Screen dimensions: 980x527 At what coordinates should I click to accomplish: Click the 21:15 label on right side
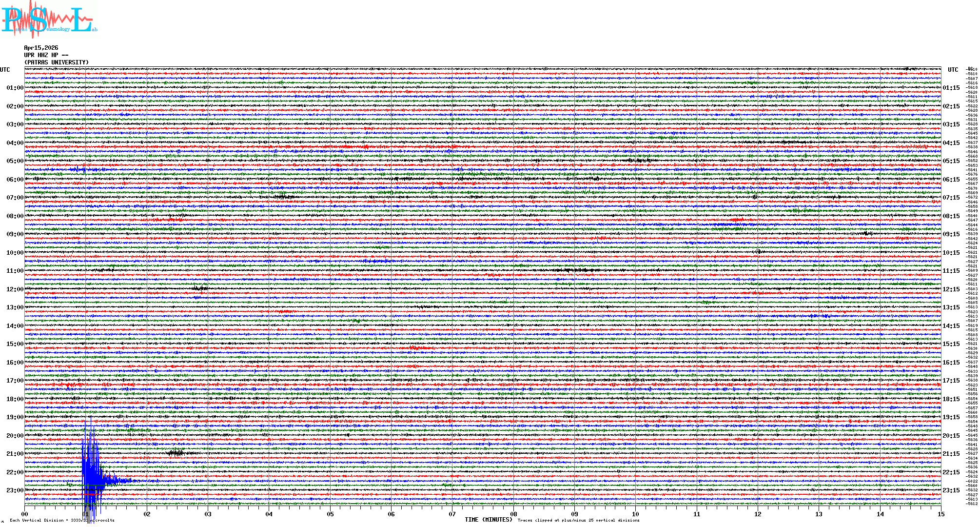[951, 454]
